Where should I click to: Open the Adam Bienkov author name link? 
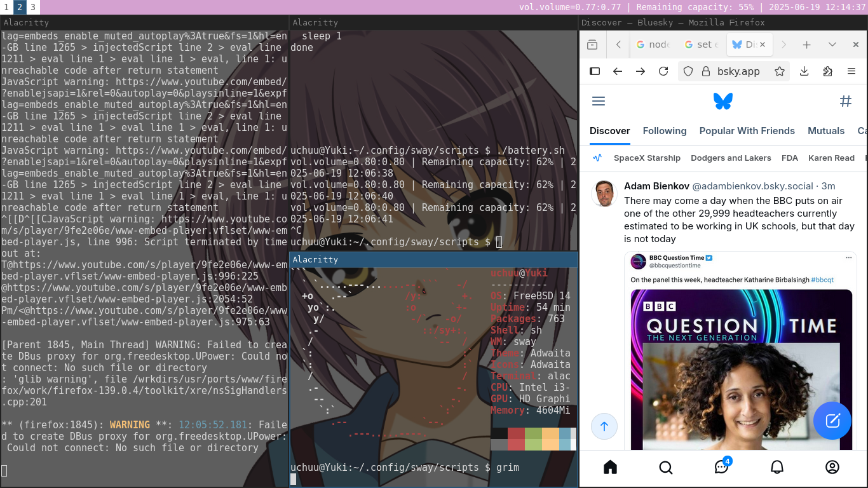(656, 186)
